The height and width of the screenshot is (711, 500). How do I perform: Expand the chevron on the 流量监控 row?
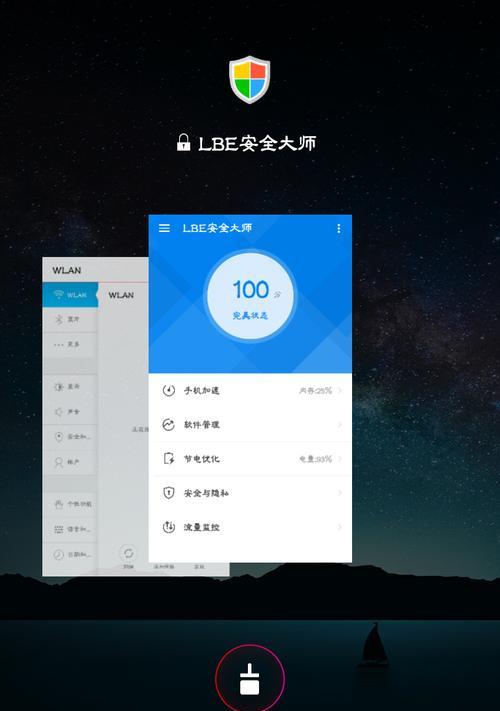point(340,527)
